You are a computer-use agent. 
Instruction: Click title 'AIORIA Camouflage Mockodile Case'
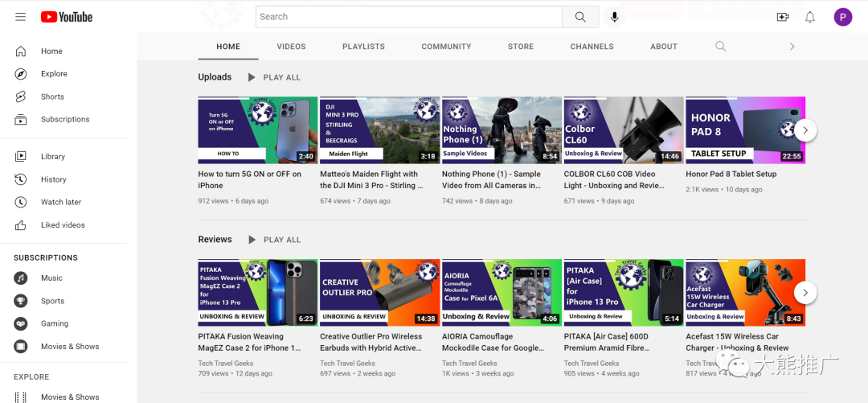(x=493, y=342)
